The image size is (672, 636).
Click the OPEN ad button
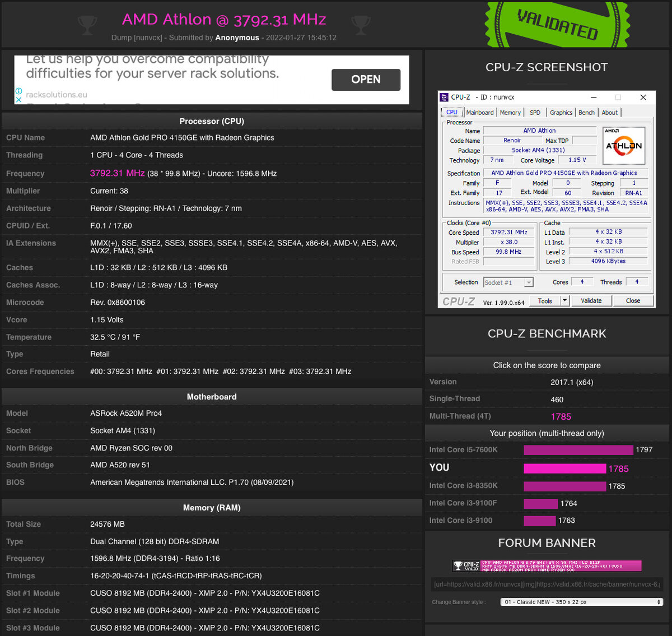[366, 80]
